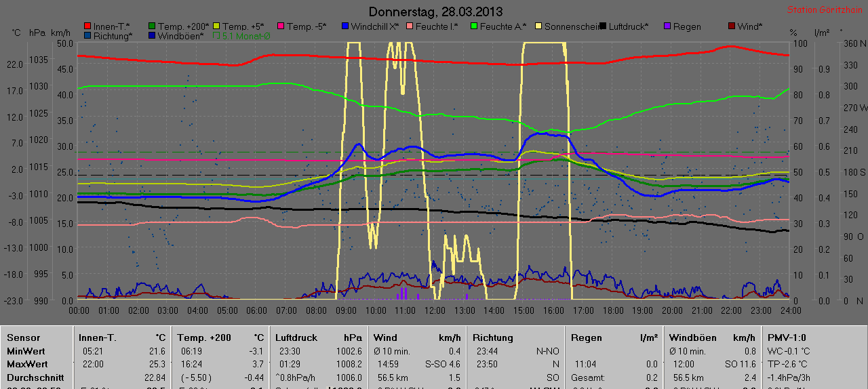Click the Windböen legend icon
The width and height of the screenshot is (868, 389).
click(152, 36)
